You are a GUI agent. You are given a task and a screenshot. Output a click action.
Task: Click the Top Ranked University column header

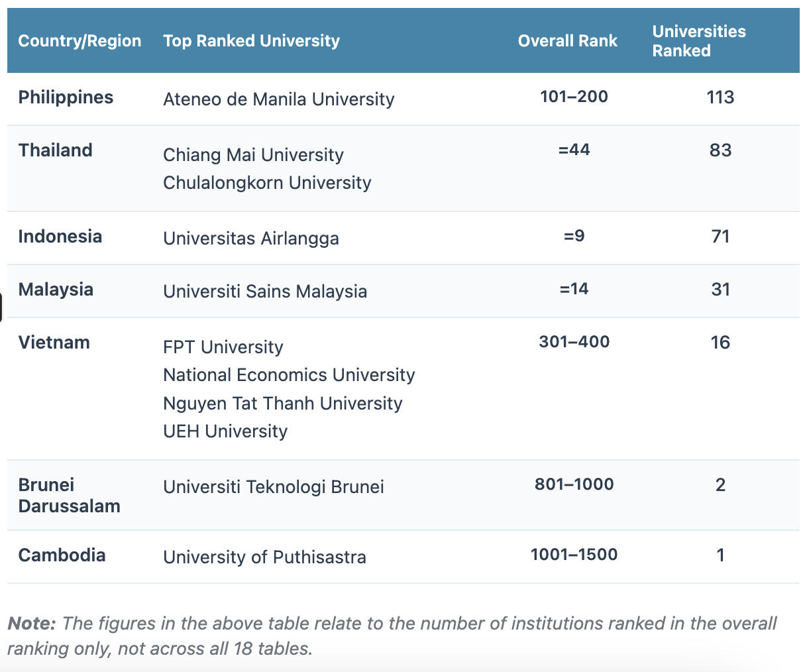coord(251,41)
